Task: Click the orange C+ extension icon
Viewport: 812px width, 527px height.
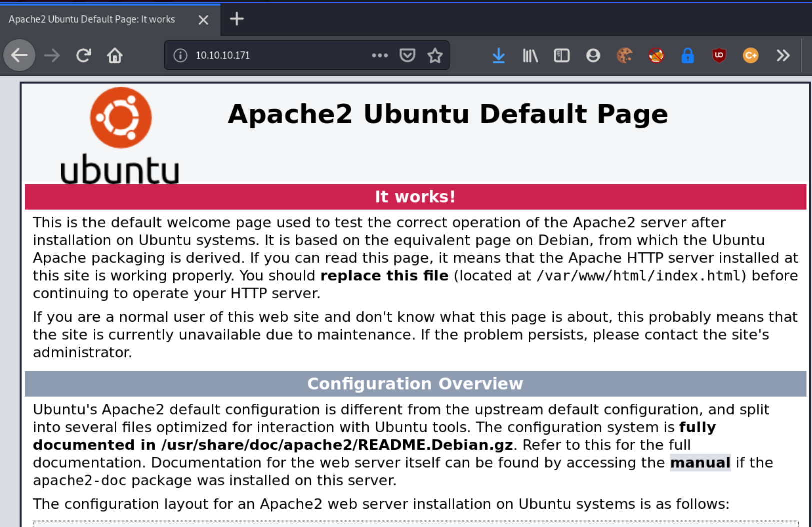Action: pos(750,55)
